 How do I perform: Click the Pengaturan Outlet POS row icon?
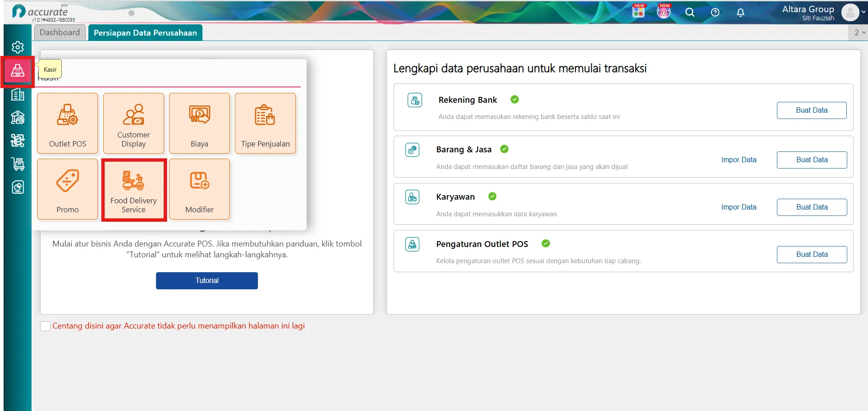(412, 244)
